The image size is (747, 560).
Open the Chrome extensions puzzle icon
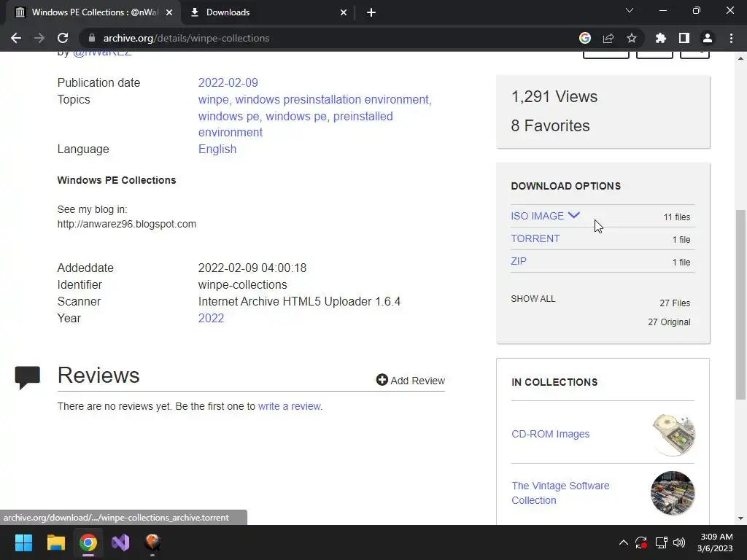click(661, 38)
